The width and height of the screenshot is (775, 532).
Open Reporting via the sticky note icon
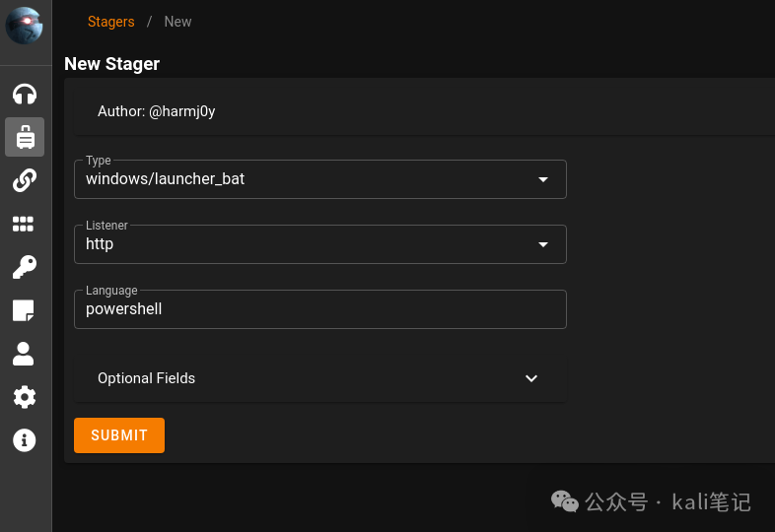pyautogui.click(x=24, y=310)
